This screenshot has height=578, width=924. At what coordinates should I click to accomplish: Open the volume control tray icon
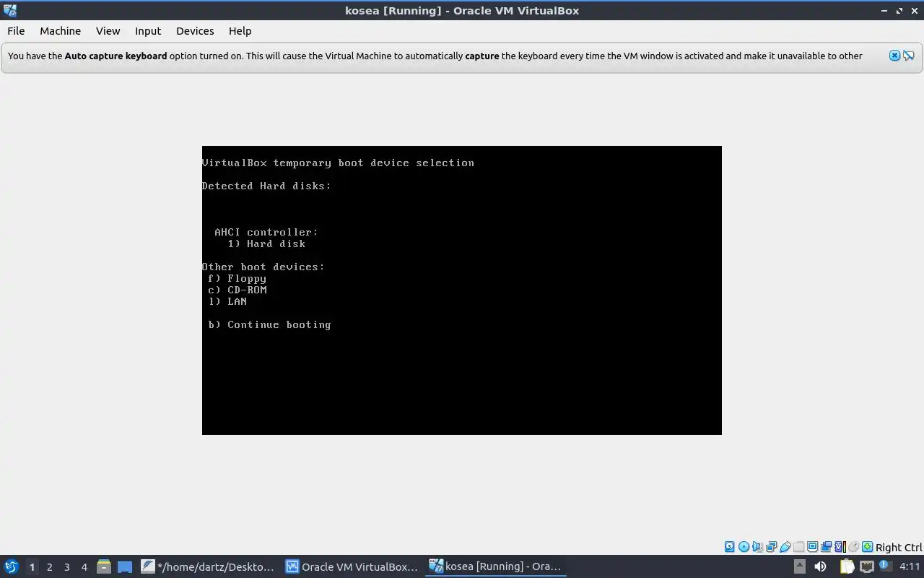coord(820,566)
